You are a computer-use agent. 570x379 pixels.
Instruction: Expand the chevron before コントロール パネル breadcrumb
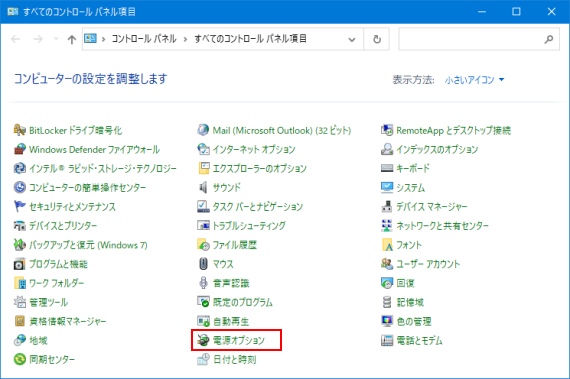103,39
